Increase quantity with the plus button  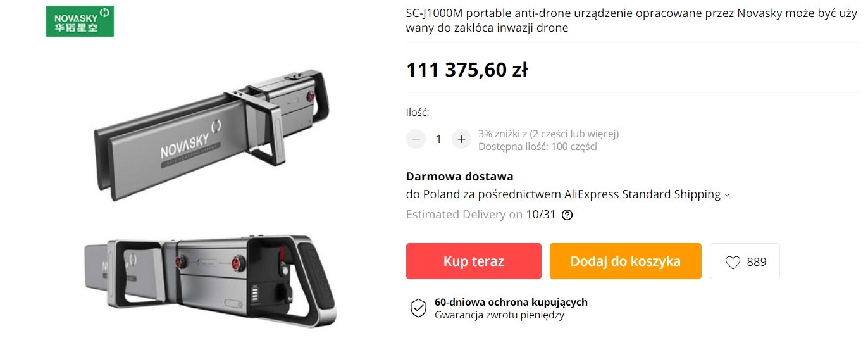[461, 139]
